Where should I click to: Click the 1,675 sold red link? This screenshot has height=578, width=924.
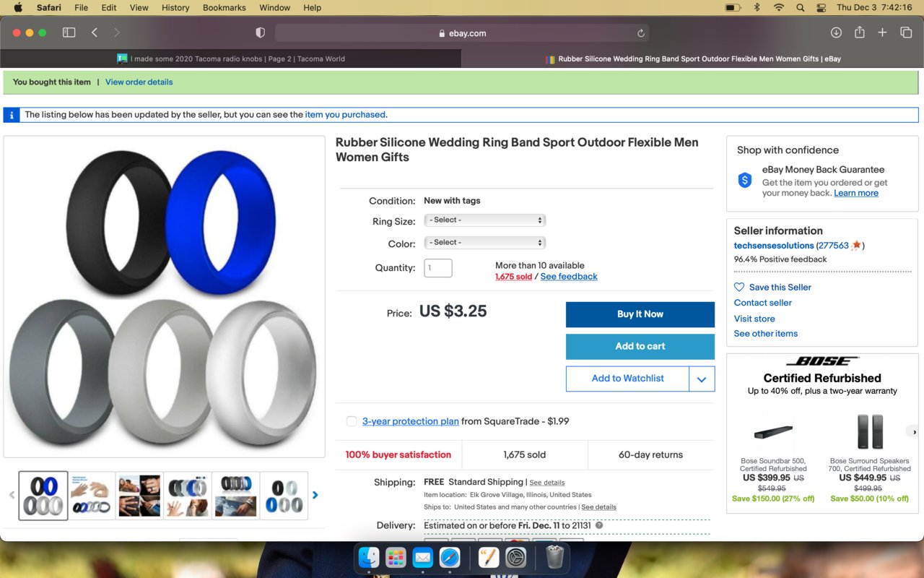(x=513, y=276)
